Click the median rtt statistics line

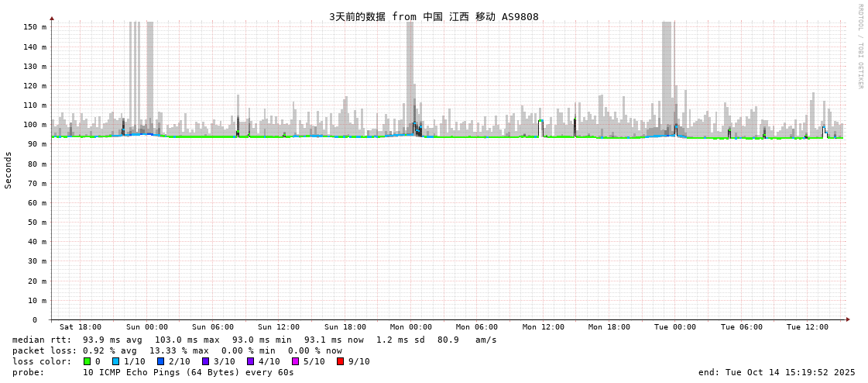254,340
